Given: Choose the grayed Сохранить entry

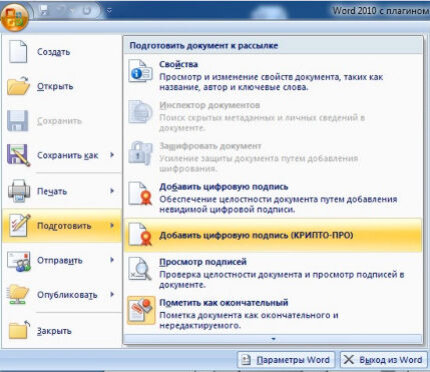Looking at the screenshot, I should (62, 121).
